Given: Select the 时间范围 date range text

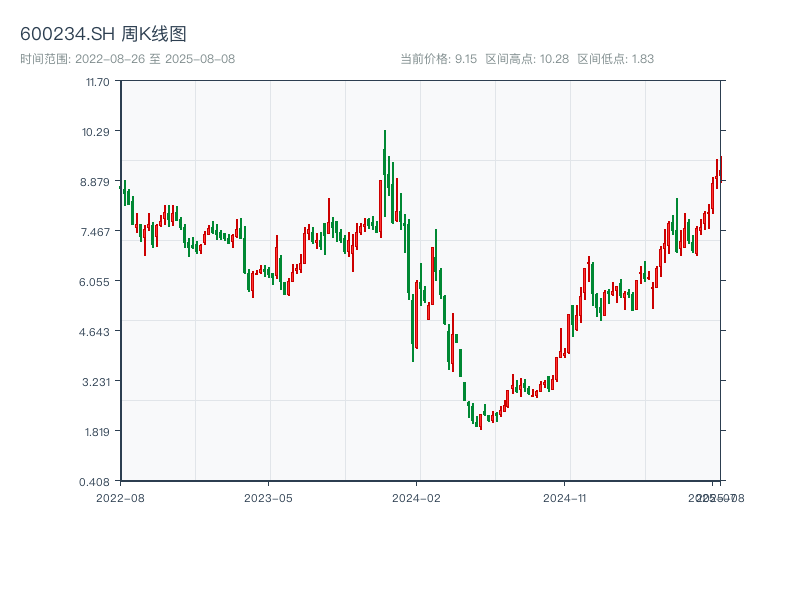Looking at the screenshot, I should [x=127, y=59].
